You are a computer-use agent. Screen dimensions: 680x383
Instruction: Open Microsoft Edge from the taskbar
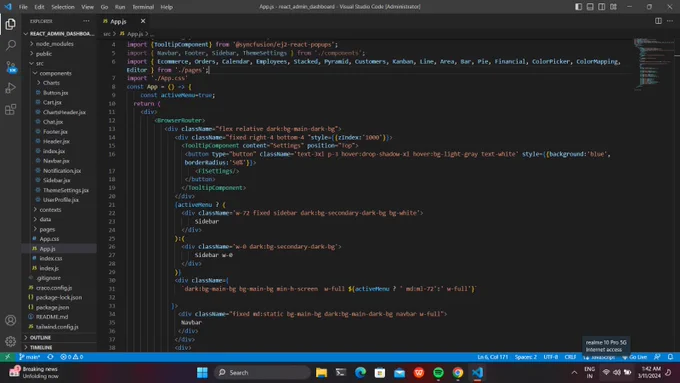[360, 373]
